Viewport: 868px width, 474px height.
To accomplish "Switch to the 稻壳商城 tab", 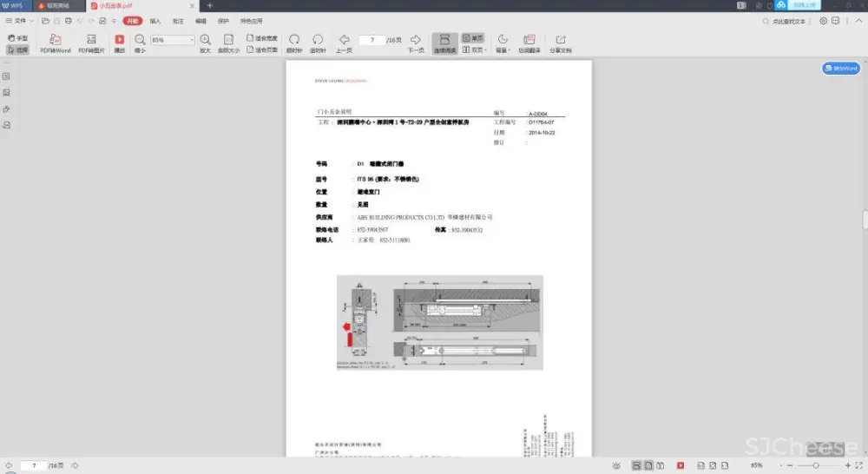I will pyautogui.click(x=58, y=5).
